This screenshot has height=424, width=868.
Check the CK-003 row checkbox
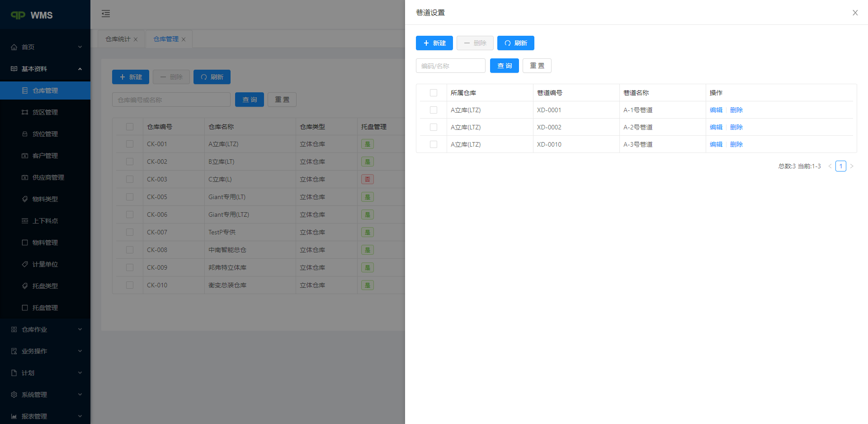pyautogui.click(x=130, y=179)
